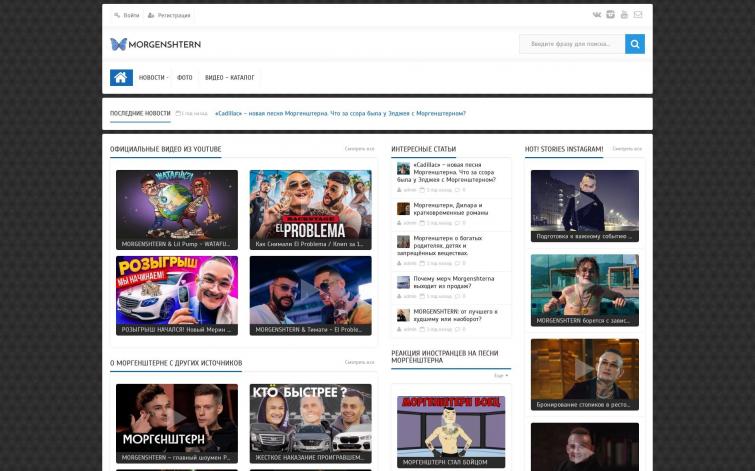This screenshot has height=471, width=755.
Task: Open MORGENSHTERN & Lil Pump WATAFUK video thumbnail
Action: [x=177, y=209]
